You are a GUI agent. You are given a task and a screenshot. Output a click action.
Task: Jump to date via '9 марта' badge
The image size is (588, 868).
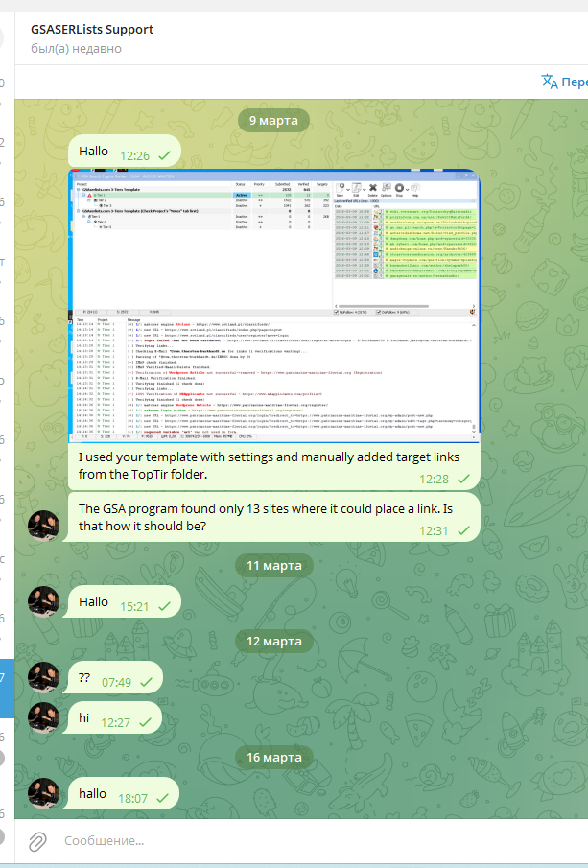[x=273, y=120]
